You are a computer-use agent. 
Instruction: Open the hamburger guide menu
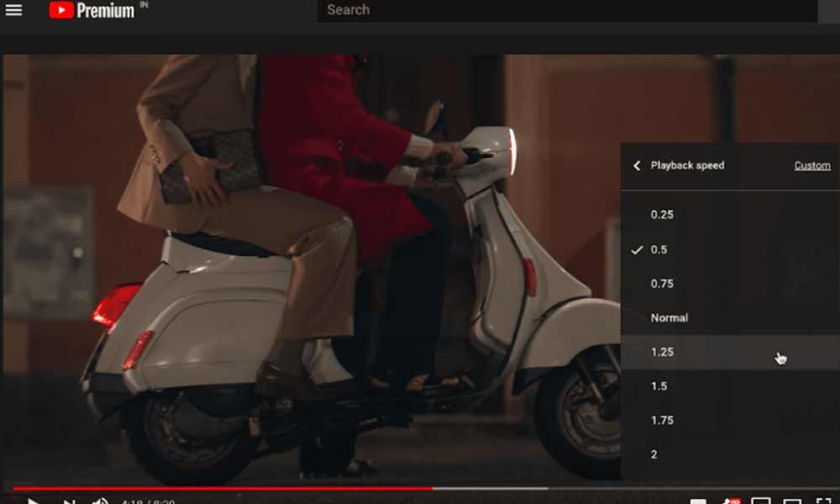point(13,10)
